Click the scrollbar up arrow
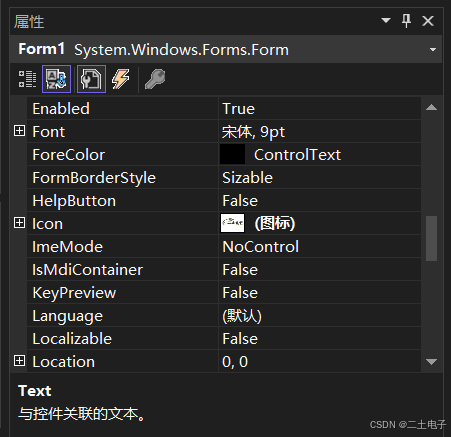 pyautogui.click(x=432, y=107)
